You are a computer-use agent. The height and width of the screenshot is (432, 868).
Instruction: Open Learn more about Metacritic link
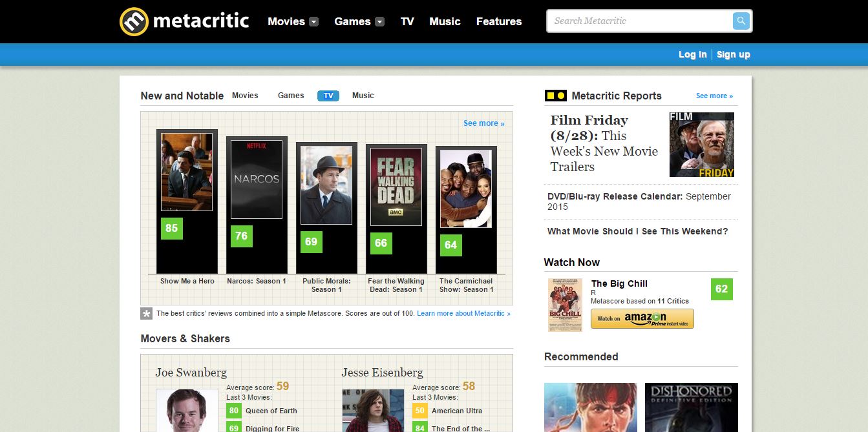tap(463, 313)
